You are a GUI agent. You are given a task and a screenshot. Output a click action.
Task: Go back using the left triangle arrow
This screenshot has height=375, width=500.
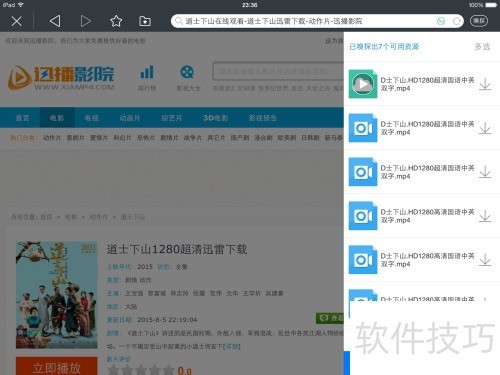tap(55, 21)
